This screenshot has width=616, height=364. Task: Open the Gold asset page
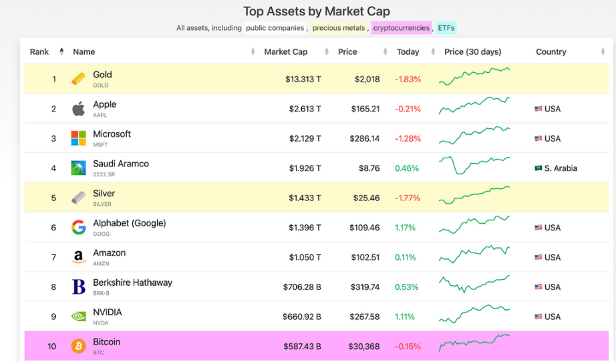point(102,75)
